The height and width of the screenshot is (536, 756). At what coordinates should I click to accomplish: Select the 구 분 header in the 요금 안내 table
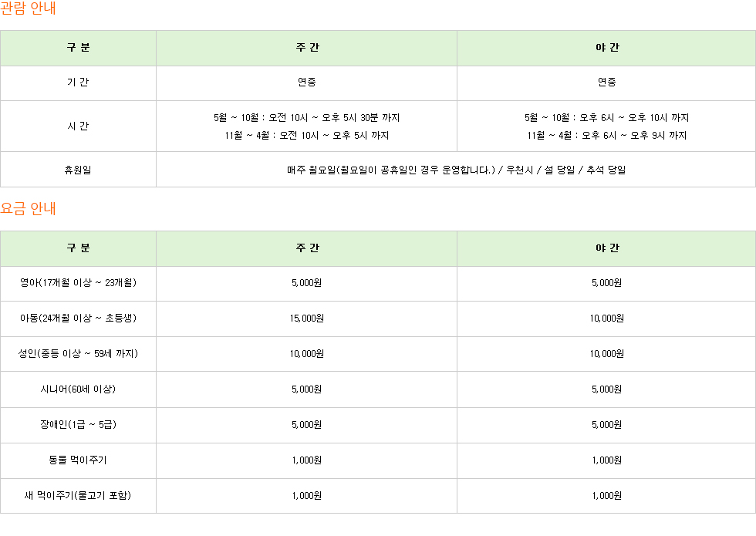pyautogui.click(x=78, y=248)
